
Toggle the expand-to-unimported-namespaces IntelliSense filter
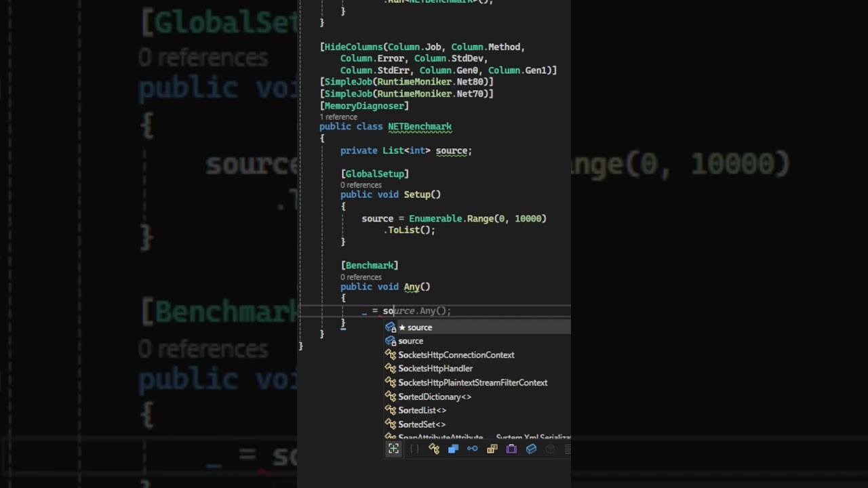coord(394,449)
